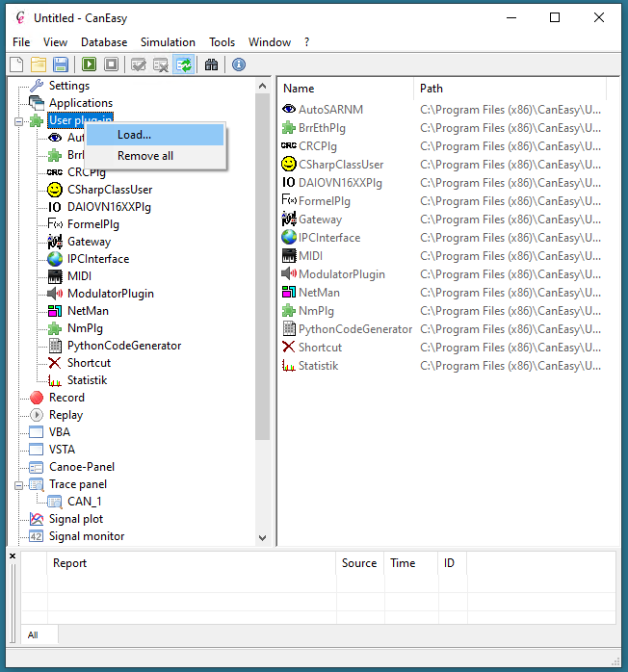The height and width of the screenshot is (672, 628).
Task: Select PythonCodeGenerator row in the list
Action: (x=442, y=329)
